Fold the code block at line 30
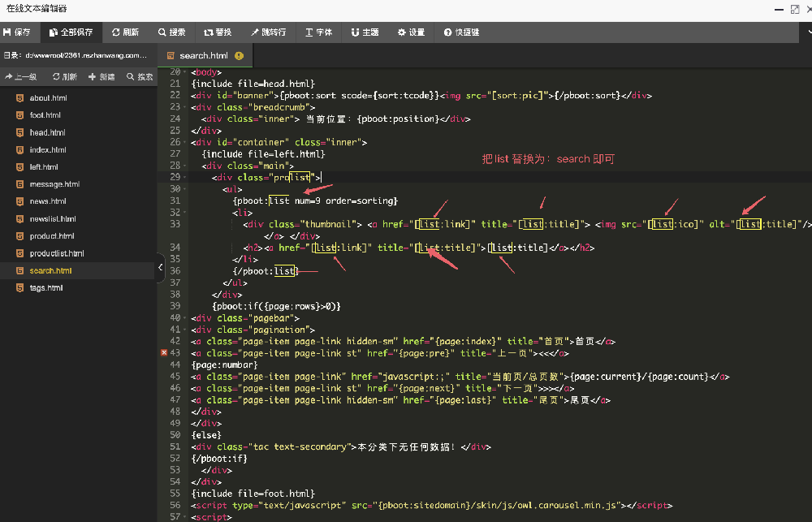812x522 pixels. (x=185, y=189)
